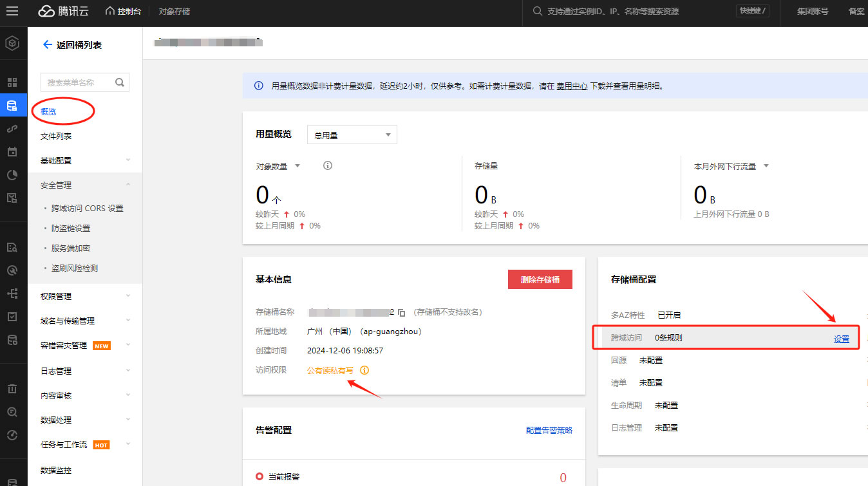Click 备案 in the top bar

[857, 11]
